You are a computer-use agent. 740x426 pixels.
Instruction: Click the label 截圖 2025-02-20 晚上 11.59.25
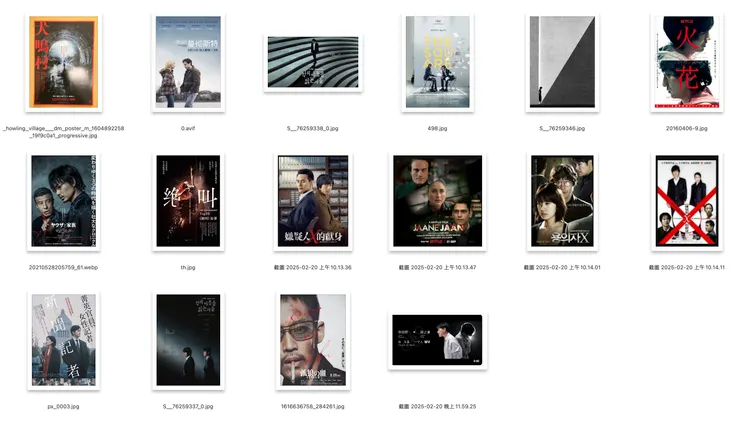437,407
